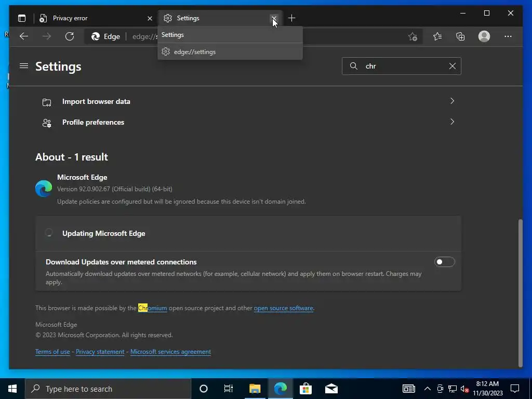
Task: Toggle Download Updates over metered connections
Action: 444,262
